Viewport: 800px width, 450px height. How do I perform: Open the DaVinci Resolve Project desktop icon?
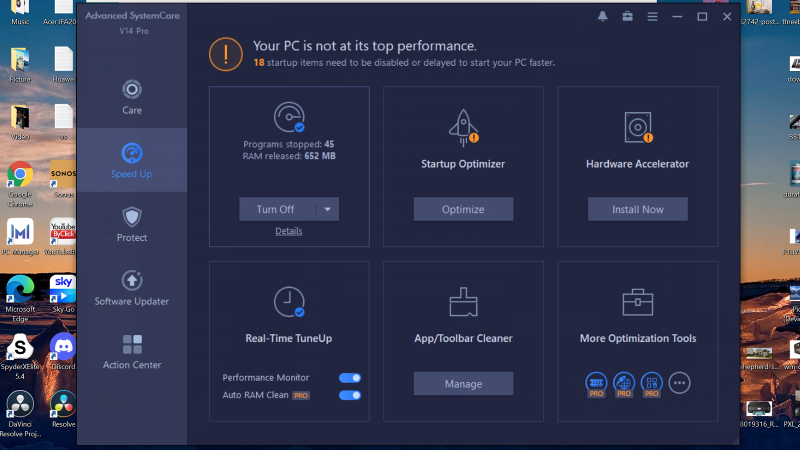(20, 414)
